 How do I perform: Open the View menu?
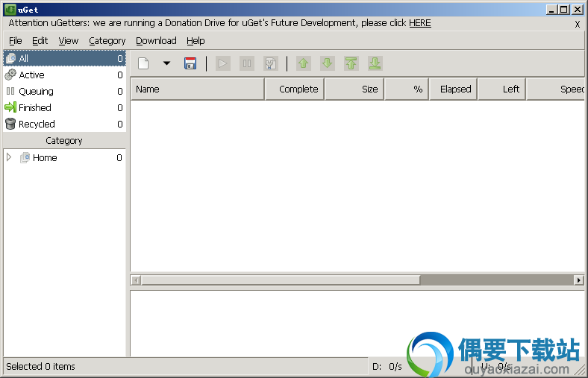[68, 41]
